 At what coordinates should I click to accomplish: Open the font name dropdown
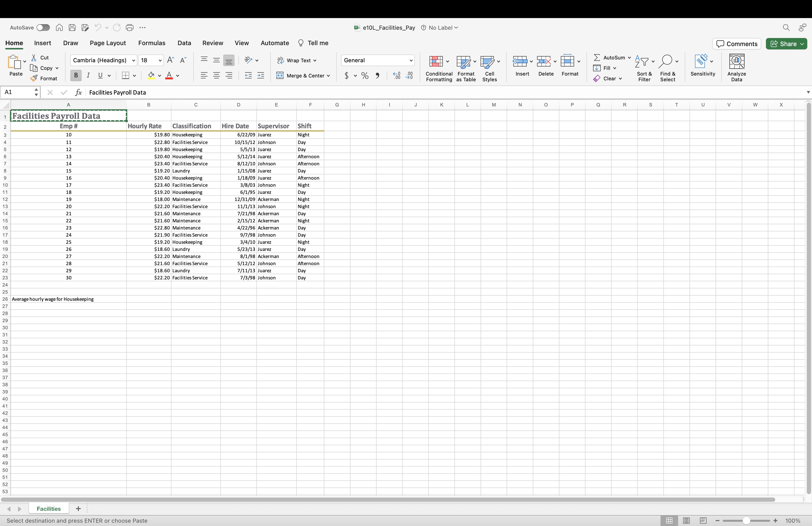pos(133,60)
